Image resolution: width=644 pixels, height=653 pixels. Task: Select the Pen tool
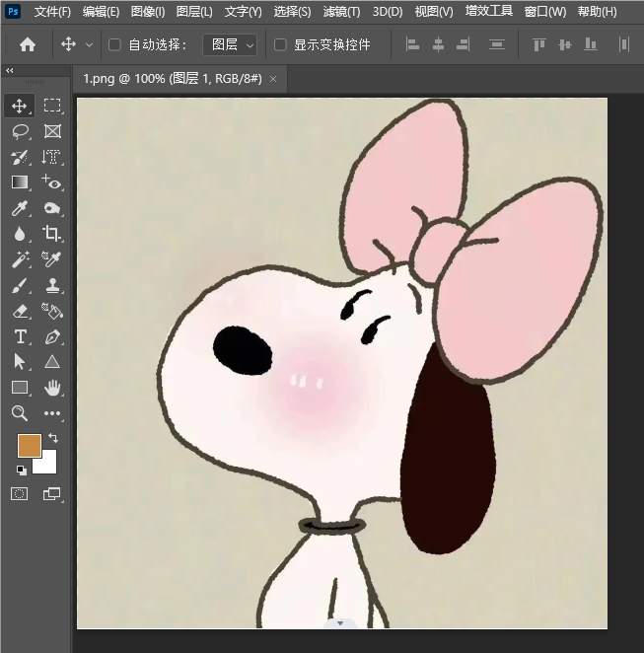(52, 336)
